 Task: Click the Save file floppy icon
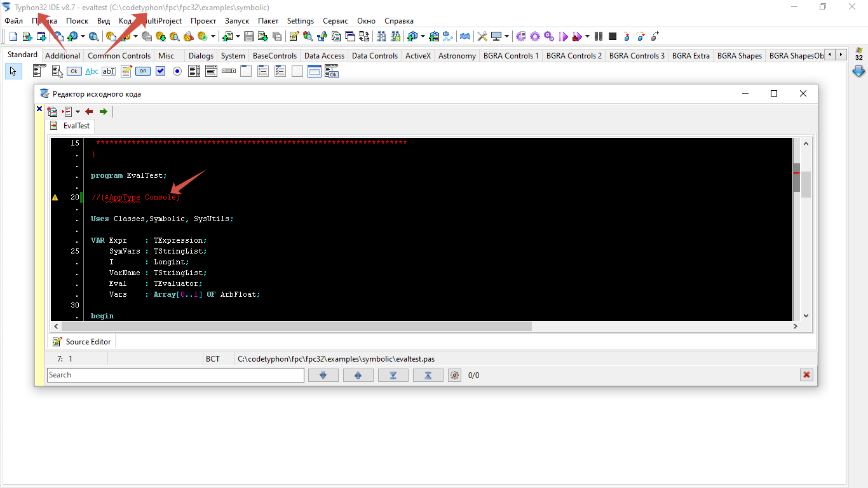coord(249,36)
